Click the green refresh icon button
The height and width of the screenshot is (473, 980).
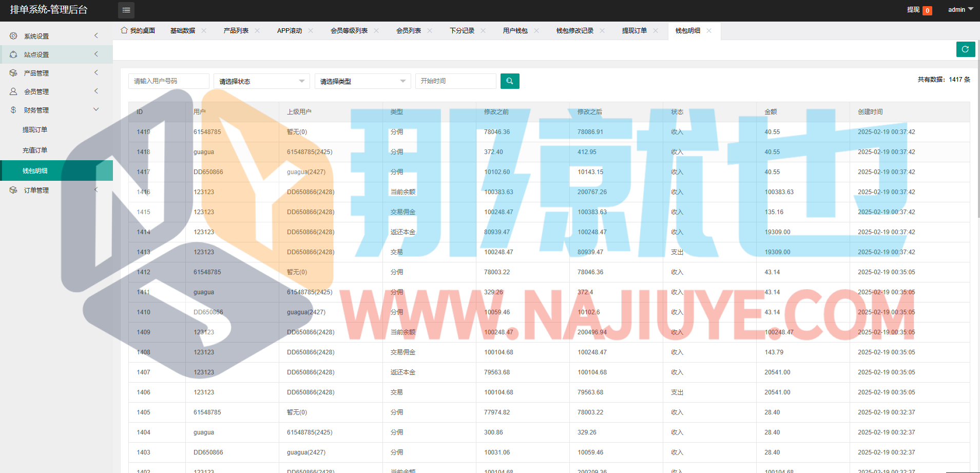[x=965, y=49]
